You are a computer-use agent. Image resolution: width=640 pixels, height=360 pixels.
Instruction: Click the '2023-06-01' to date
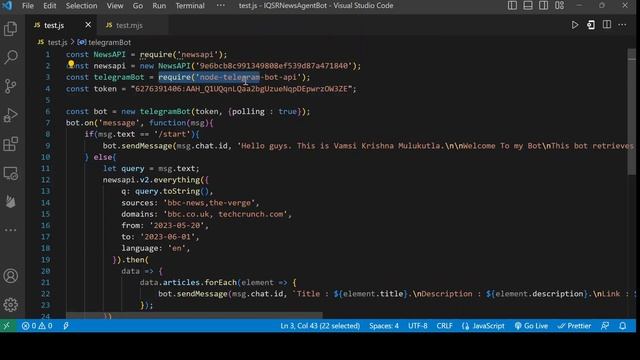[168, 237]
